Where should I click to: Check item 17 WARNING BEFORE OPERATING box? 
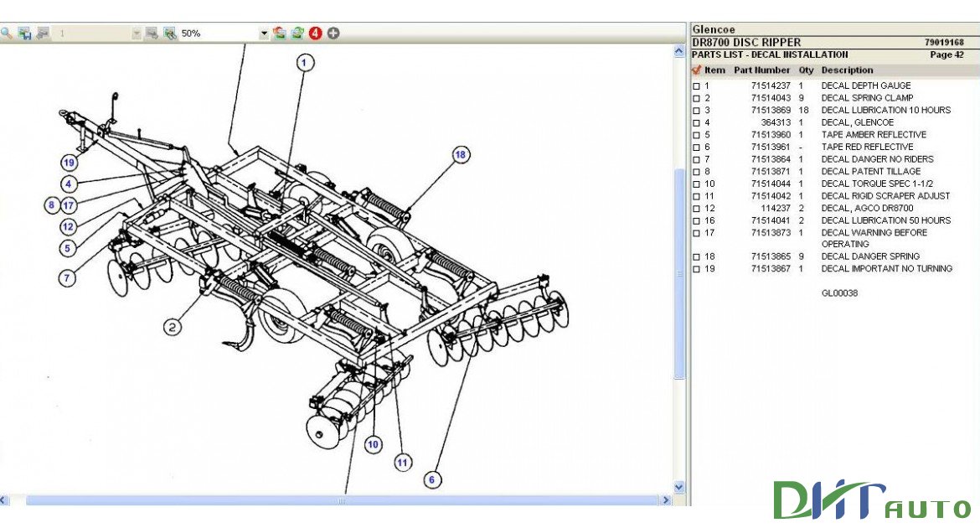pyautogui.click(x=696, y=233)
